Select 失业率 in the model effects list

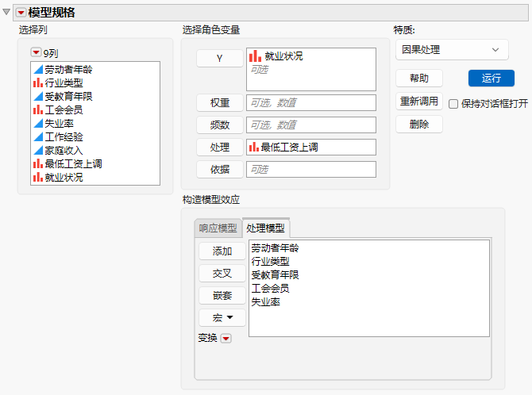coord(265,302)
